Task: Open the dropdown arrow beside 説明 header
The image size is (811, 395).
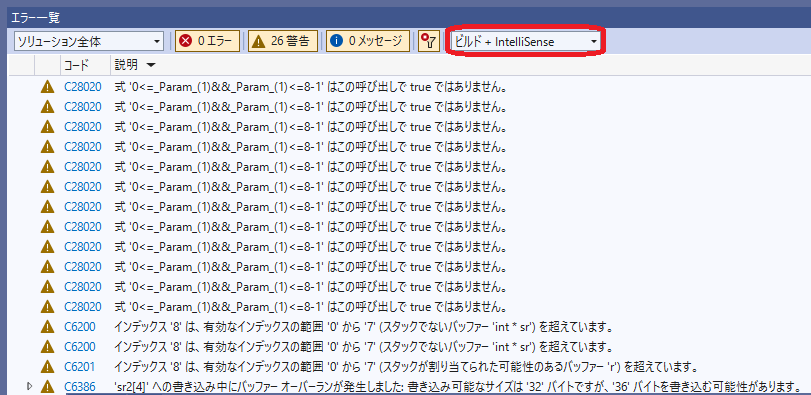Action: tap(151, 66)
